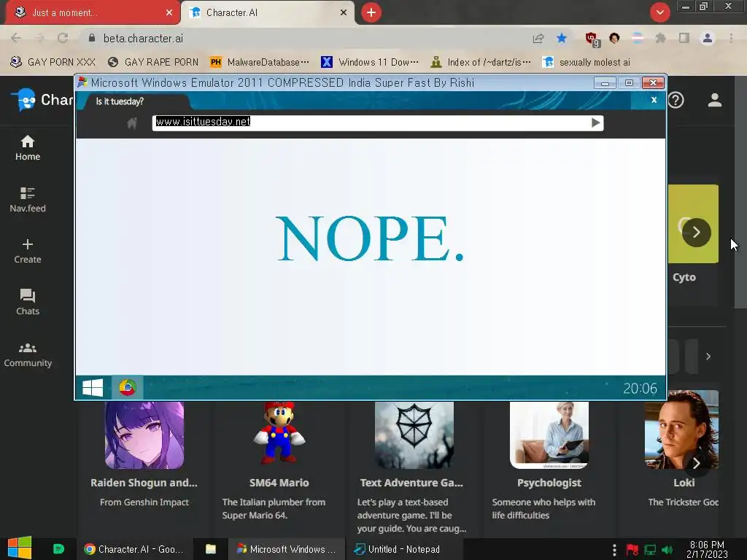Click the browser forward arrow
Image resolution: width=747 pixels, height=560 pixels.
[39, 38]
